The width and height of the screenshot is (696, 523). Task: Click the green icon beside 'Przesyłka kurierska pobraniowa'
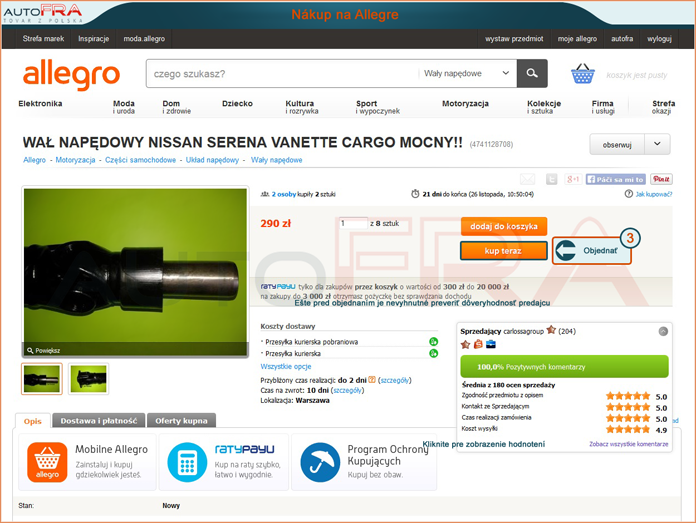click(x=434, y=341)
